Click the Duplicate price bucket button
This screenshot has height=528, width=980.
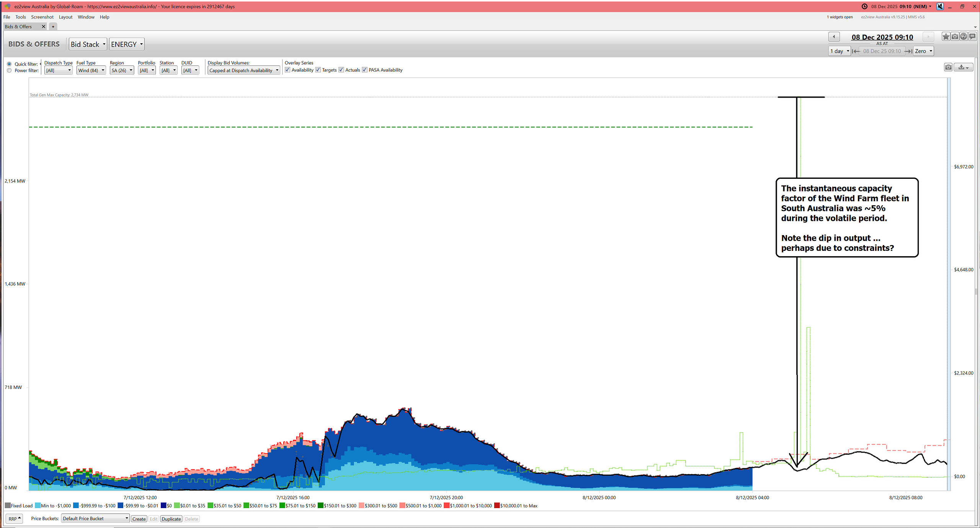[x=171, y=519]
